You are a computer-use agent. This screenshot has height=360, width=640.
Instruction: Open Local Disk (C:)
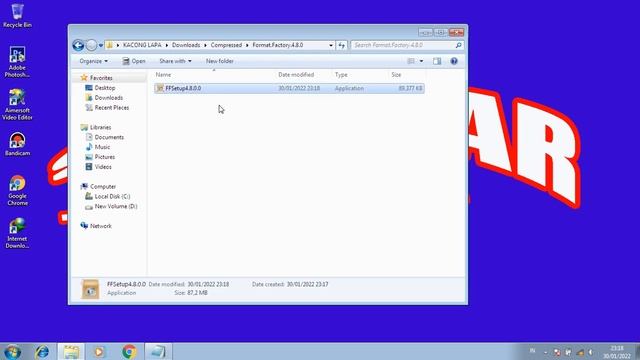pyautogui.click(x=112, y=196)
